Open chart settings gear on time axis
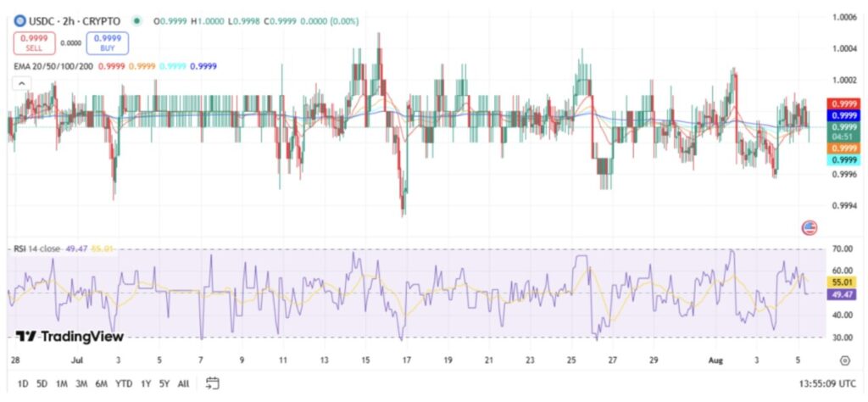Image resolution: width=868 pixels, height=402 pixels. (846, 360)
